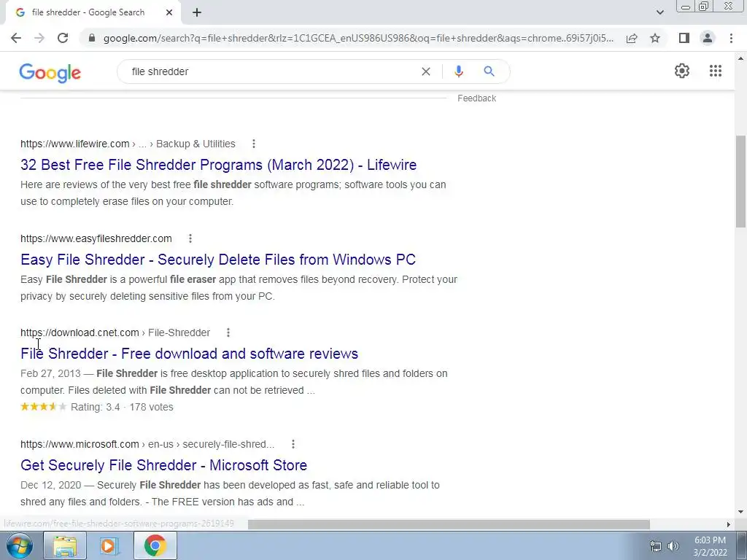Click the https://www.microsoft.com URL text

click(x=80, y=444)
